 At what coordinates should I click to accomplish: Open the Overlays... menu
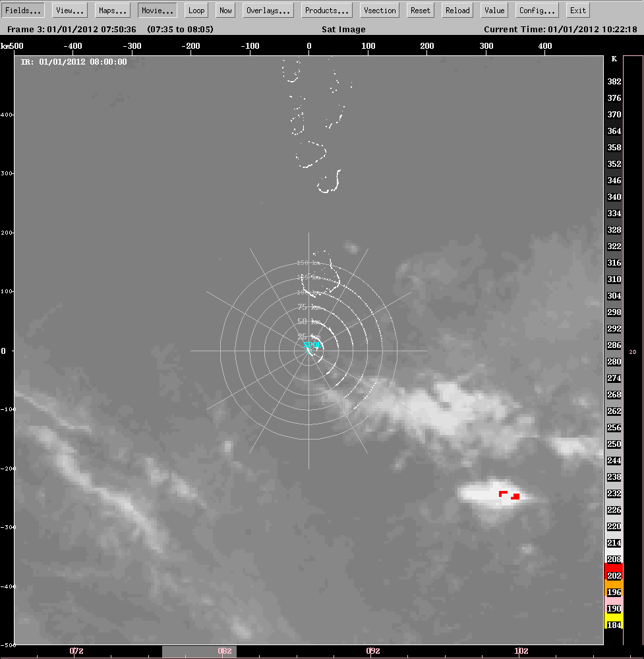click(x=268, y=10)
